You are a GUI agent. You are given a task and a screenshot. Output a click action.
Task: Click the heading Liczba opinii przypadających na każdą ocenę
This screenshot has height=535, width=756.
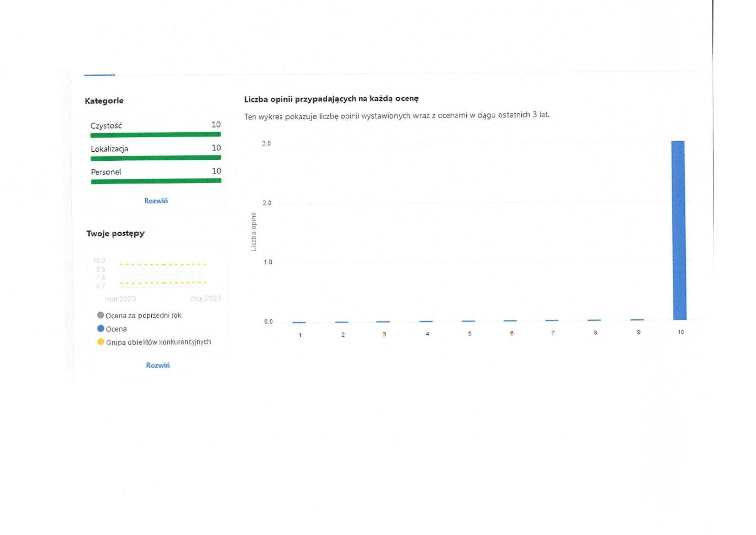331,99
